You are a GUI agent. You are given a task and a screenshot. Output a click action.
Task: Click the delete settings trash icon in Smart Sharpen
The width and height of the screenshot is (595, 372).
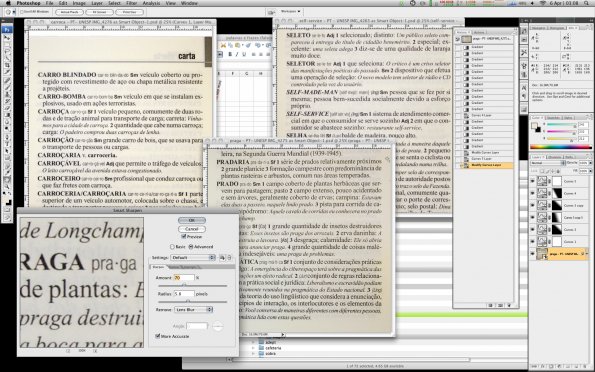tap(230, 258)
